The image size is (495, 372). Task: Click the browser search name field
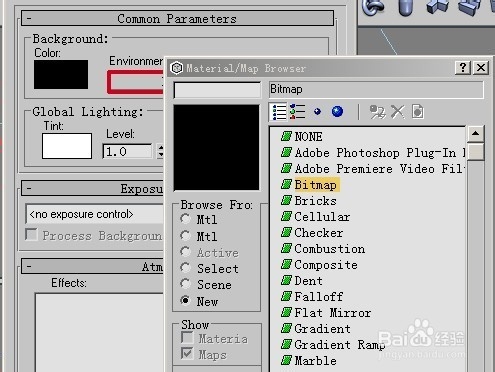(x=217, y=90)
